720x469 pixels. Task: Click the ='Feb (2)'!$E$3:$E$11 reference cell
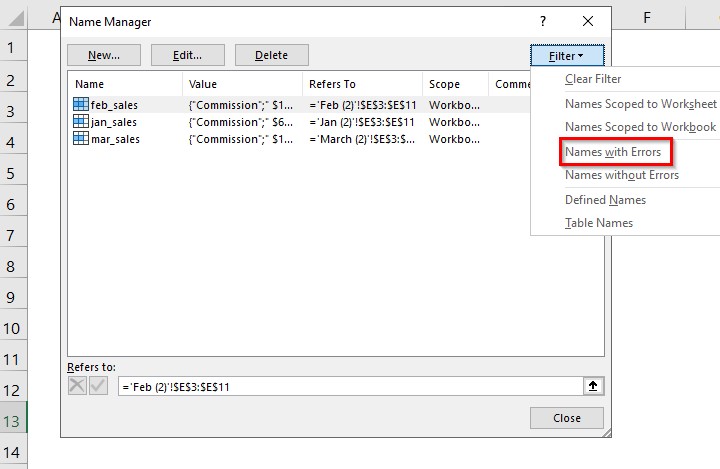[362, 105]
